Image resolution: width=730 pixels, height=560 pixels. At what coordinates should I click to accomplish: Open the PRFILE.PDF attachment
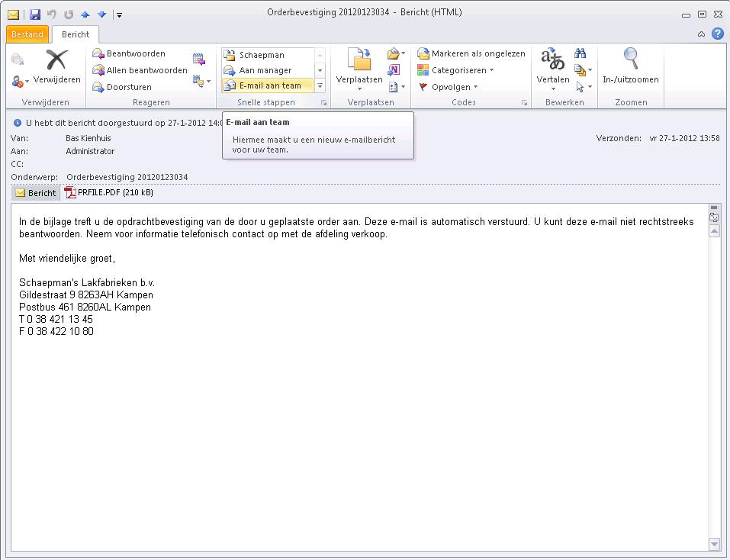click(109, 192)
